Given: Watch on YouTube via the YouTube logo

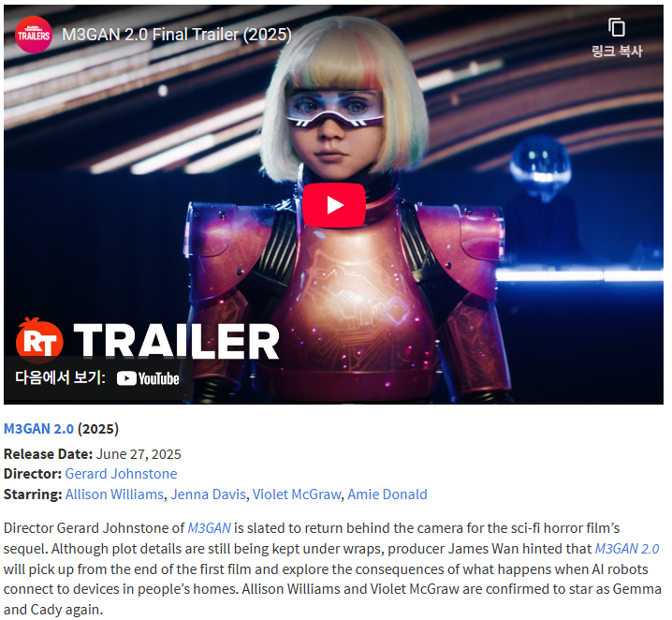Looking at the screenshot, I should click(x=148, y=378).
